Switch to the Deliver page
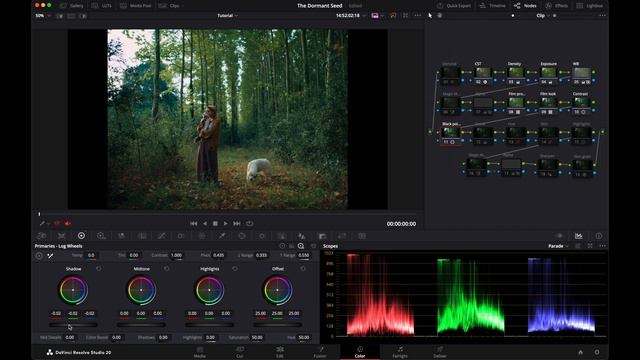This screenshot has height=360, width=640. (x=440, y=352)
